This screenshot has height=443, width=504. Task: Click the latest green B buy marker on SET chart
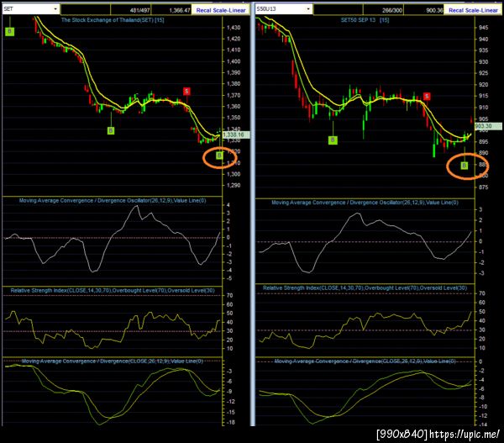pos(219,156)
